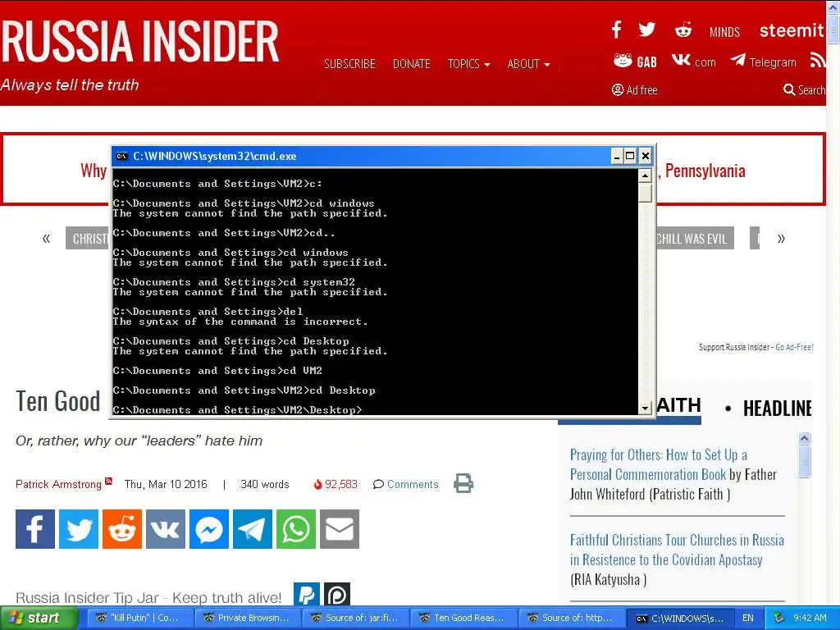Click the Windows Start button
840x630 pixels.
click(39, 619)
